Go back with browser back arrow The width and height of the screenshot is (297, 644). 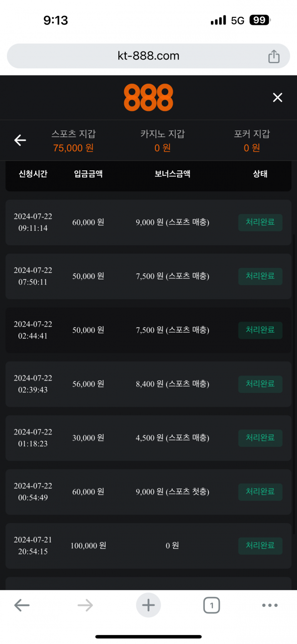pos(22,605)
